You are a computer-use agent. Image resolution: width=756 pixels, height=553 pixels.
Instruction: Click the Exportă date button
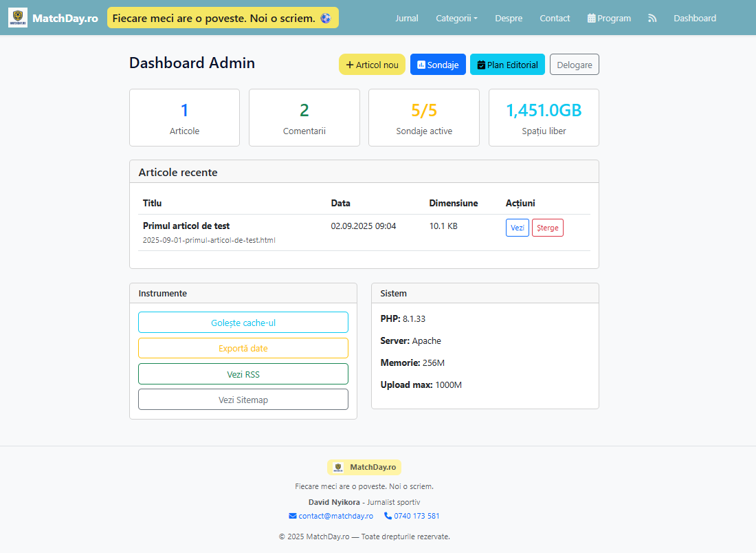[243, 348]
